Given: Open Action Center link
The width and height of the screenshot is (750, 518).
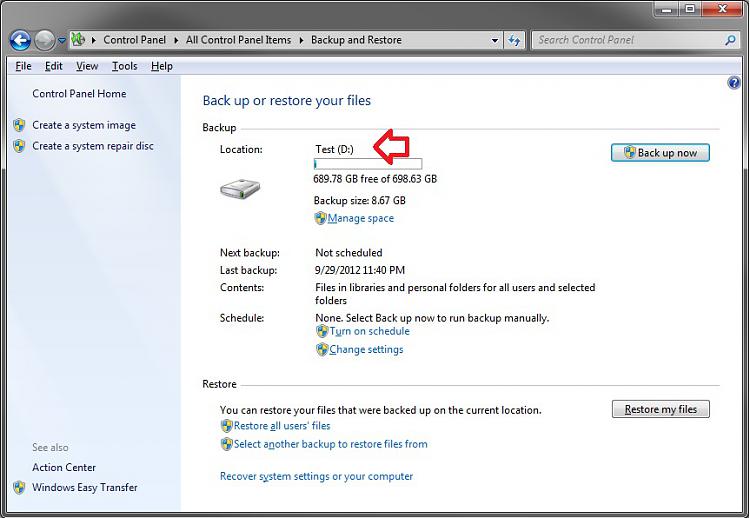Looking at the screenshot, I should [64, 467].
